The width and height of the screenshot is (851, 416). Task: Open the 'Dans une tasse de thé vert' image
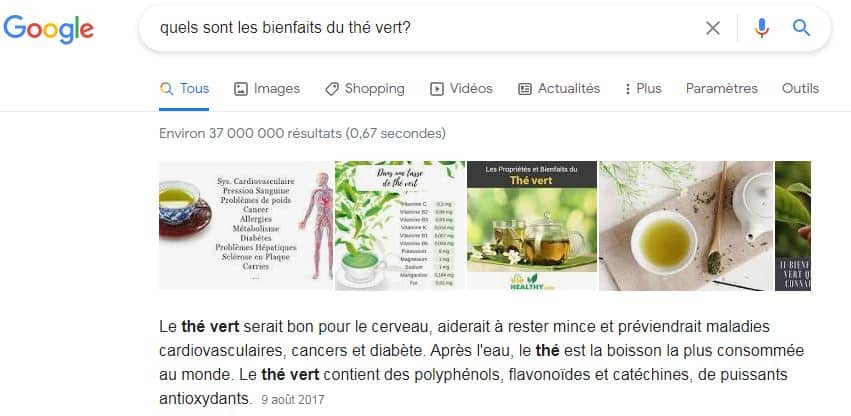click(399, 225)
